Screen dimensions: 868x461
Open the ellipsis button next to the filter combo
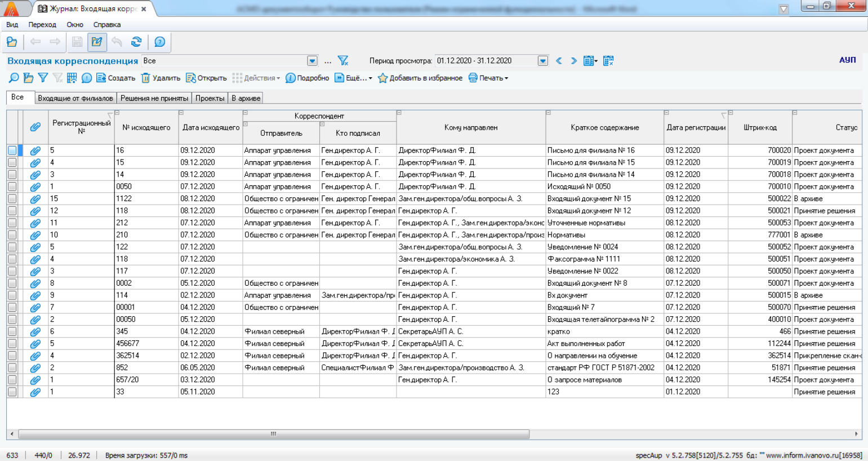(x=328, y=61)
